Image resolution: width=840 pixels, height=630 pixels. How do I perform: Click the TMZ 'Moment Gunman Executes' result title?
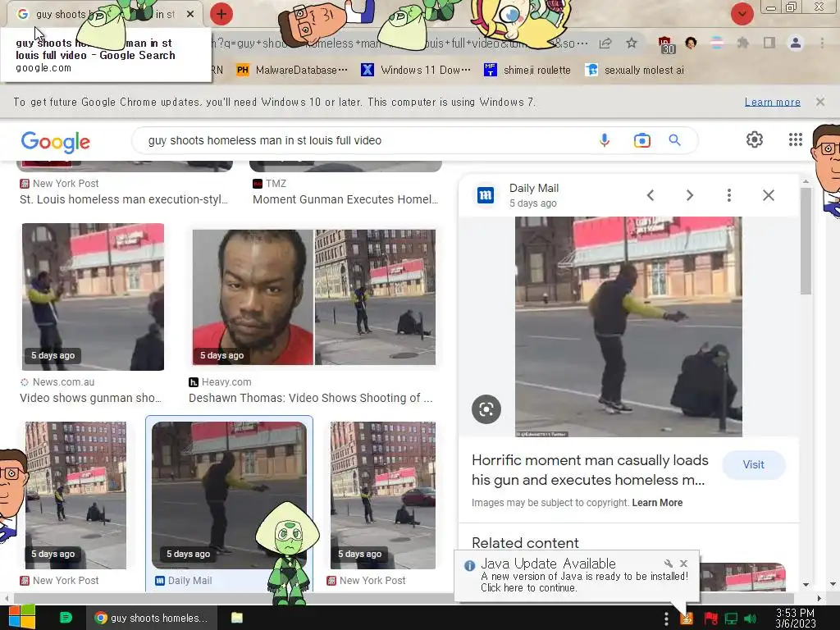point(345,199)
